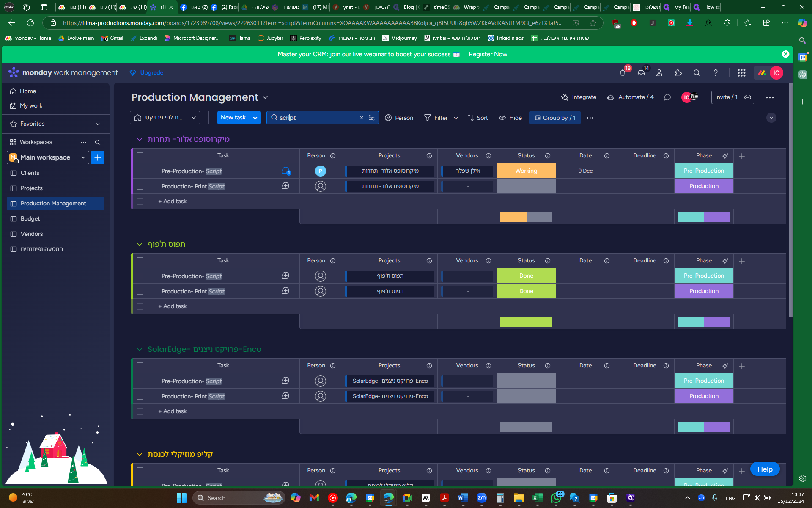Image resolution: width=812 pixels, height=508 pixels.
Task: Select all tasks in תפוס ת'פוף group header checkbox
Action: [x=140, y=261]
